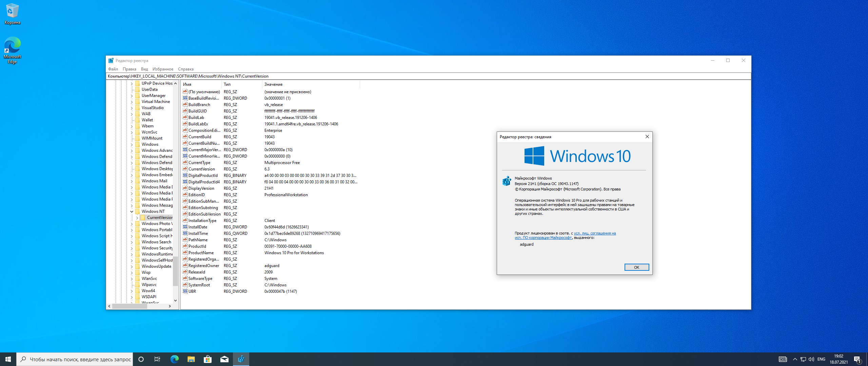Open the Файл menu
The width and height of the screenshot is (868, 366).
(113, 69)
